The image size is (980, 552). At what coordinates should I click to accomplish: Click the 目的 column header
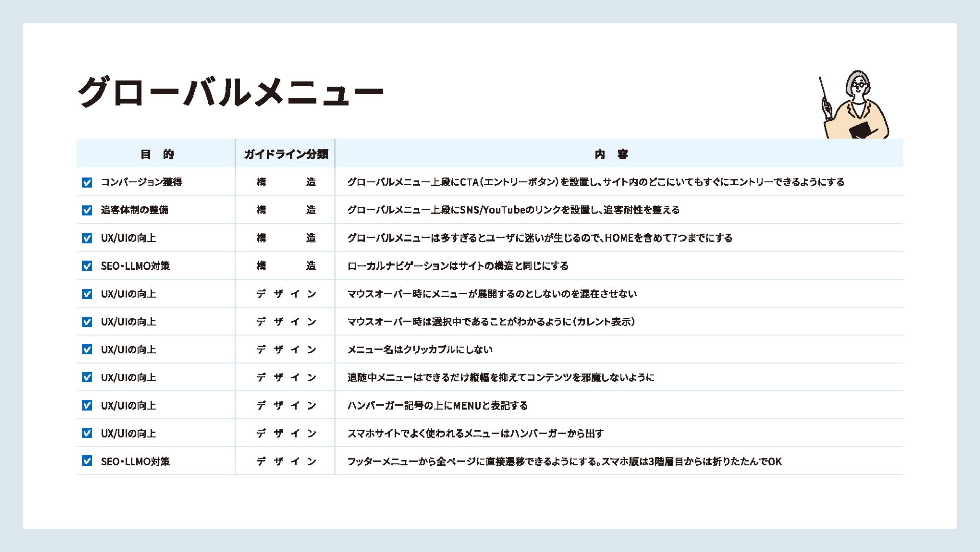157,154
